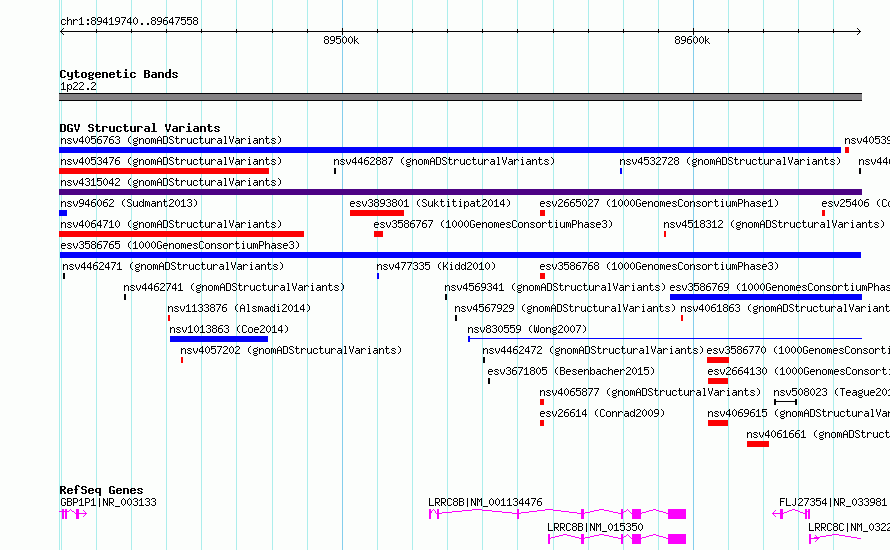
Task: Click the GBP1P1|NR_003133 gene label
Action: pyautogui.click(x=108, y=502)
